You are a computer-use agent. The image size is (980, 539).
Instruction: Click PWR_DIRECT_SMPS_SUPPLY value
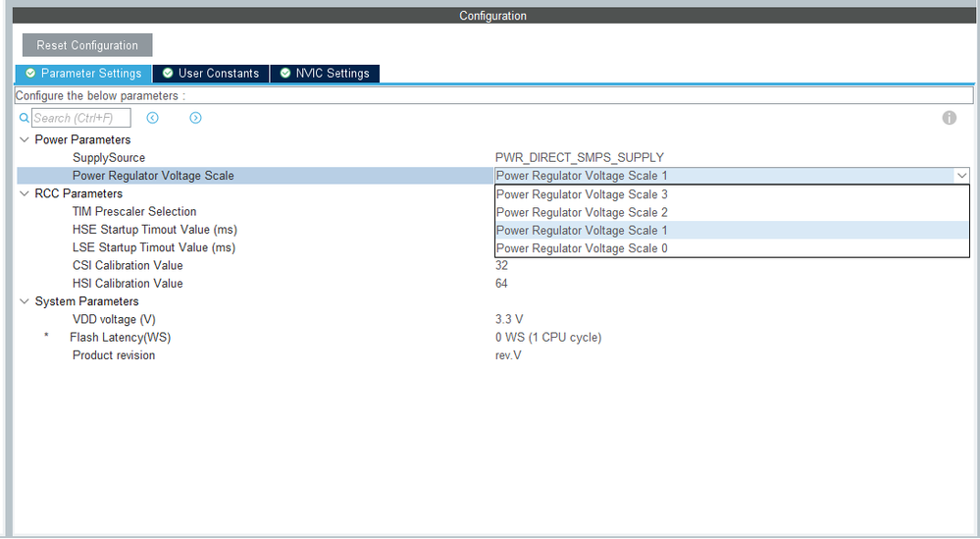point(580,157)
